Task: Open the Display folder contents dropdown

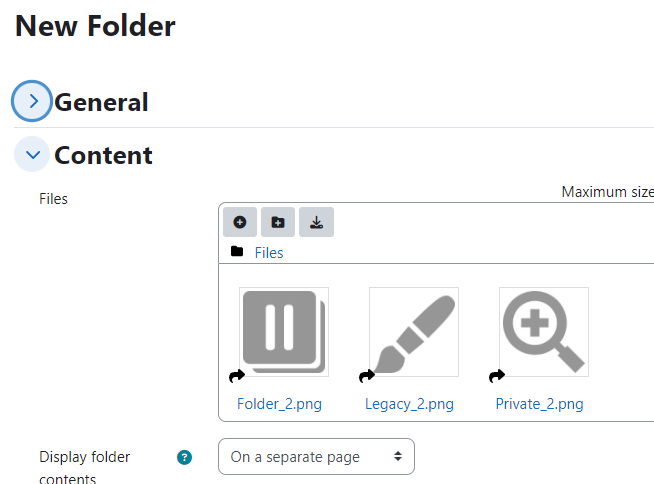Action: click(x=316, y=456)
